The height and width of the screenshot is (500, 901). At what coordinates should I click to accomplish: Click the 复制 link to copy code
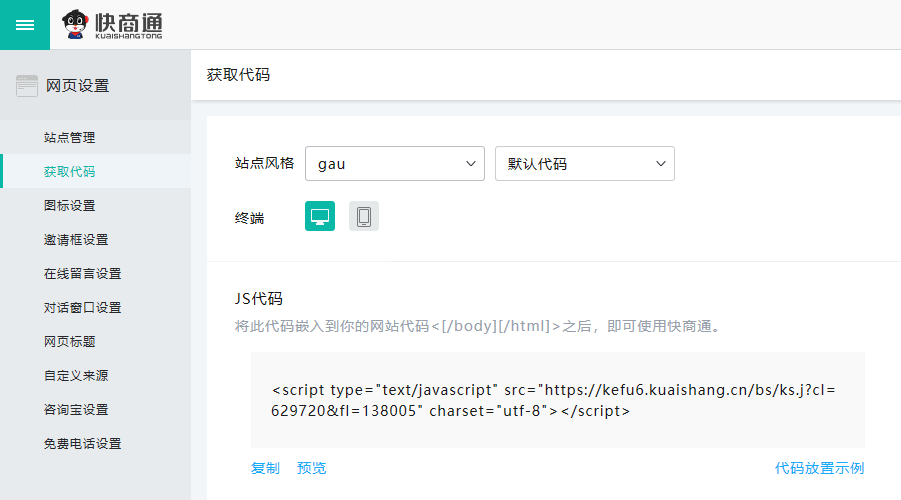click(x=265, y=468)
